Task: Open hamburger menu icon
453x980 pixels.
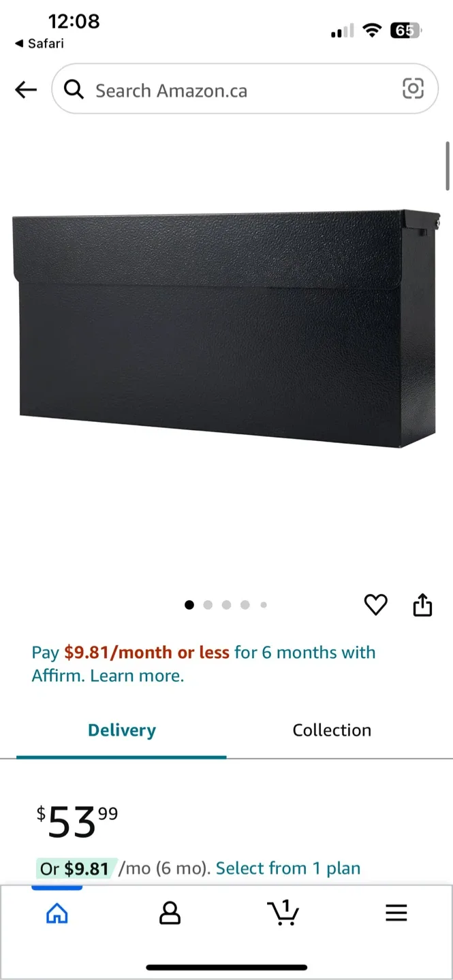Action: tap(396, 913)
